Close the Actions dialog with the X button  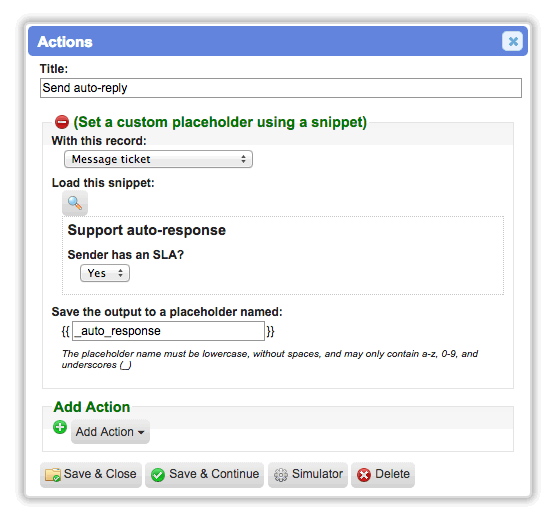(512, 41)
